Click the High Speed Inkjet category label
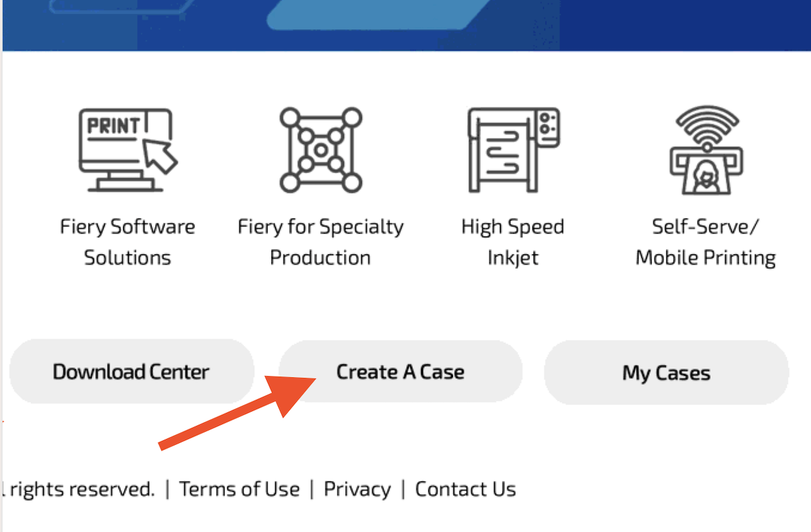Viewport: 811px width, 532px height. point(513,241)
